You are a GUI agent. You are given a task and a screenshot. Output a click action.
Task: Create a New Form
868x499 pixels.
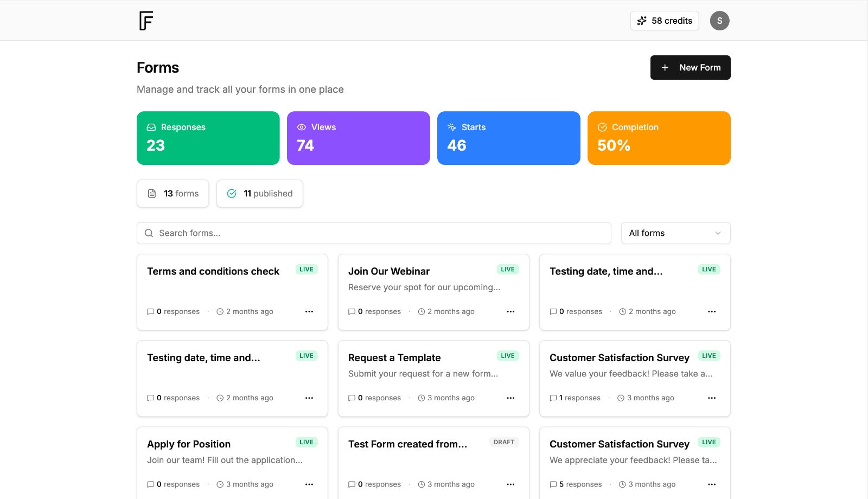click(x=691, y=67)
